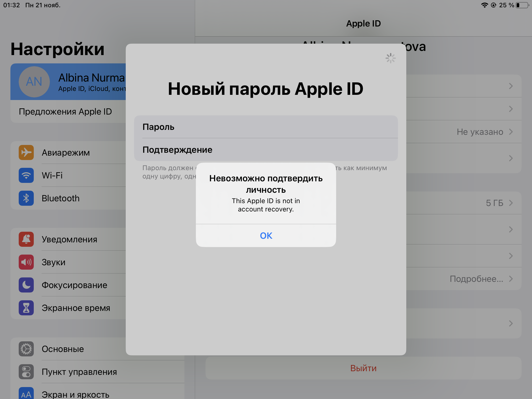
Task: Focus the Пароль input field
Action: [x=266, y=127]
